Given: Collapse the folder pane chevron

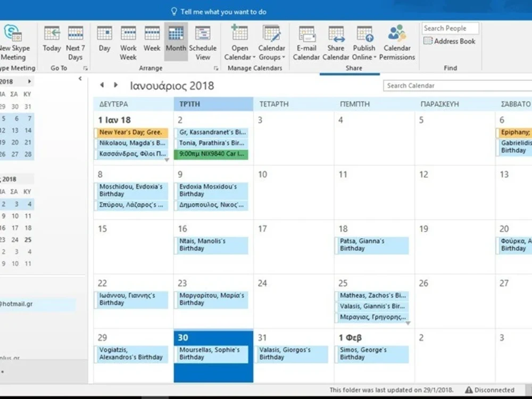Looking at the screenshot, I should tap(80, 79).
